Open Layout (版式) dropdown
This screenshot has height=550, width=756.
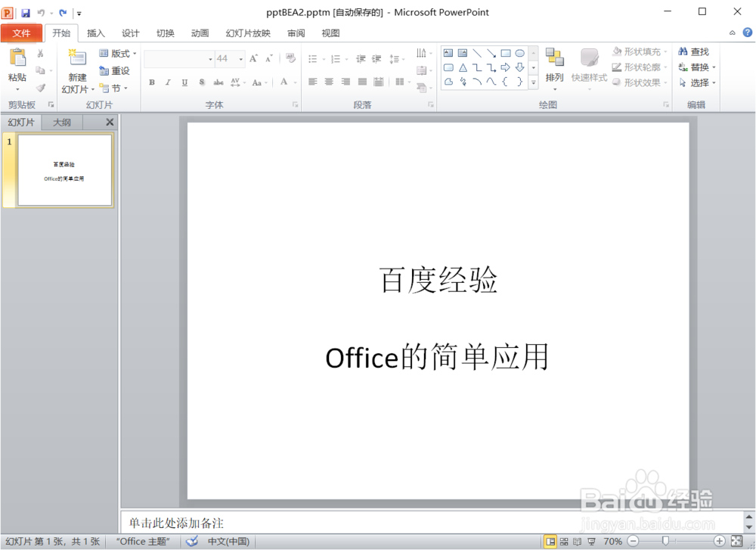coord(118,54)
